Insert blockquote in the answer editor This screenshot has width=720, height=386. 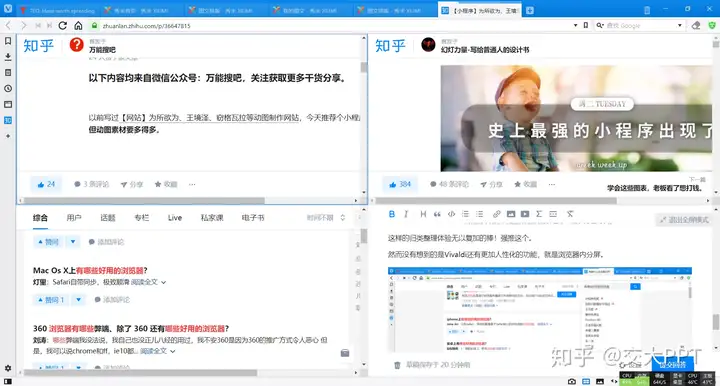click(437, 214)
